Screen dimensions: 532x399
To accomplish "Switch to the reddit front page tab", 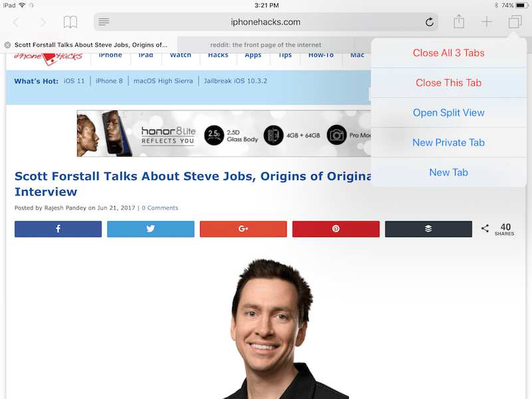I will pos(261,45).
